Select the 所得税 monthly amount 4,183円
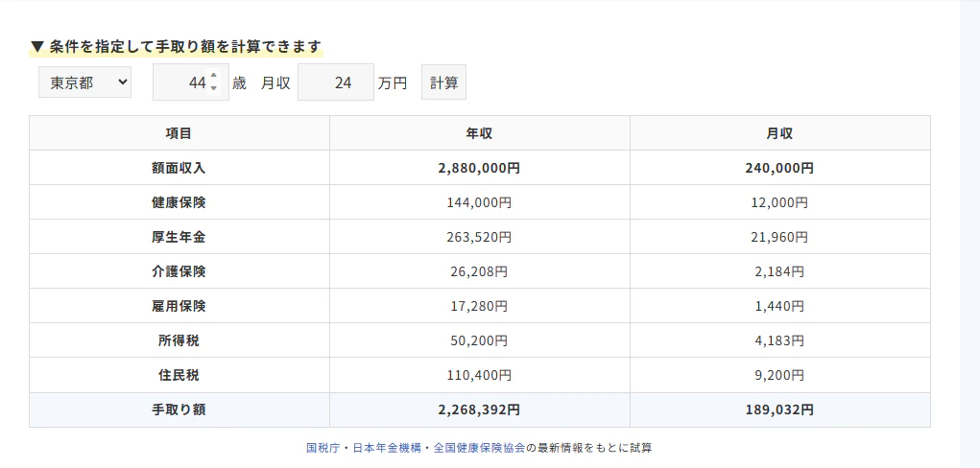Screen dimensions: 980x468 [779, 340]
